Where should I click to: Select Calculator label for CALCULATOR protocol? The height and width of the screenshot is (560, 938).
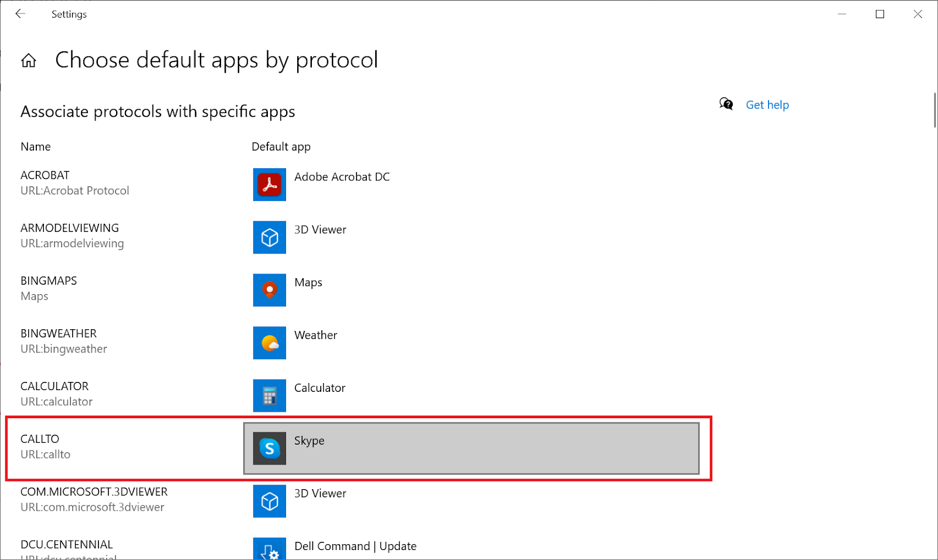point(320,388)
